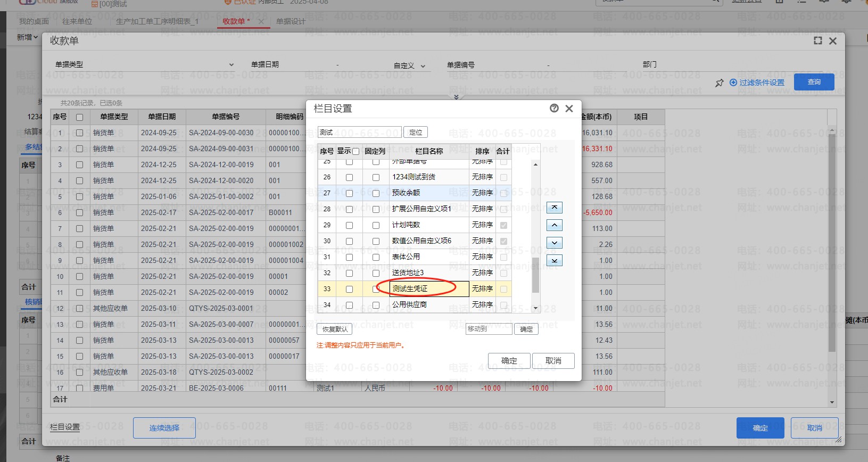Screen dimensions: 868x462
Task: Select all rows via header checkbox in 收款单 list
Action: click(x=79, y=117)
